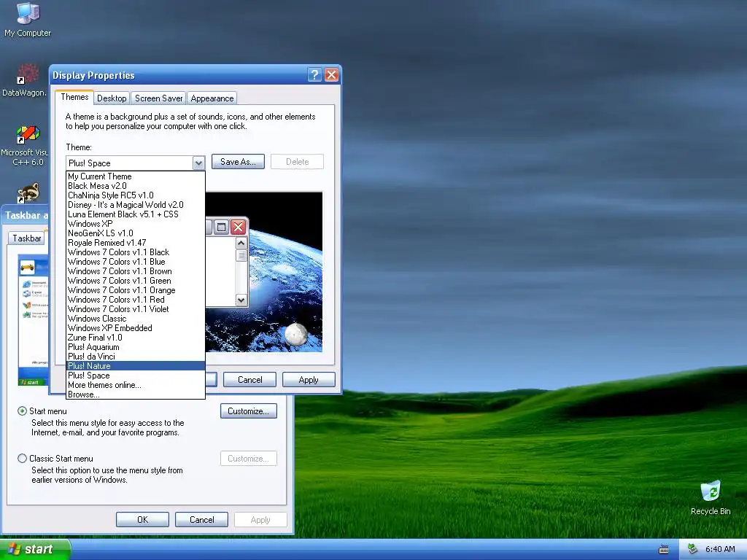Choose Plus! Space in the list

pyautogui.click(x=135, y=376)
